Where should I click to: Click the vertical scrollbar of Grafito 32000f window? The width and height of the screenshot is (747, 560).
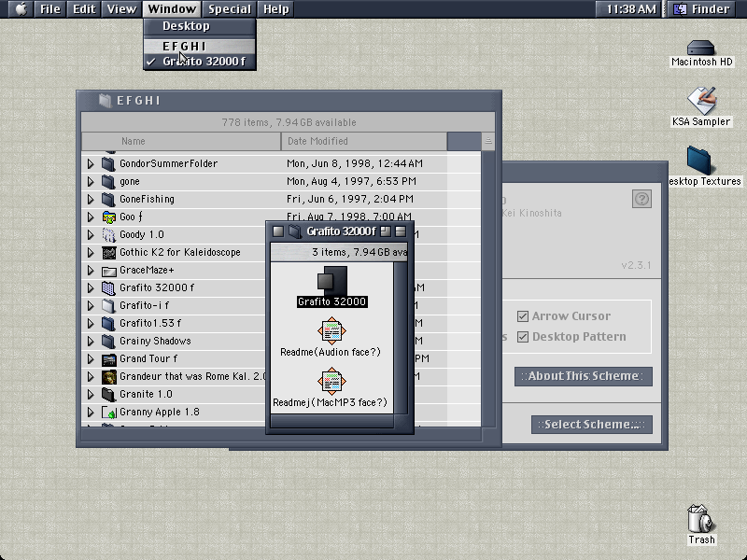click(401, 338)
